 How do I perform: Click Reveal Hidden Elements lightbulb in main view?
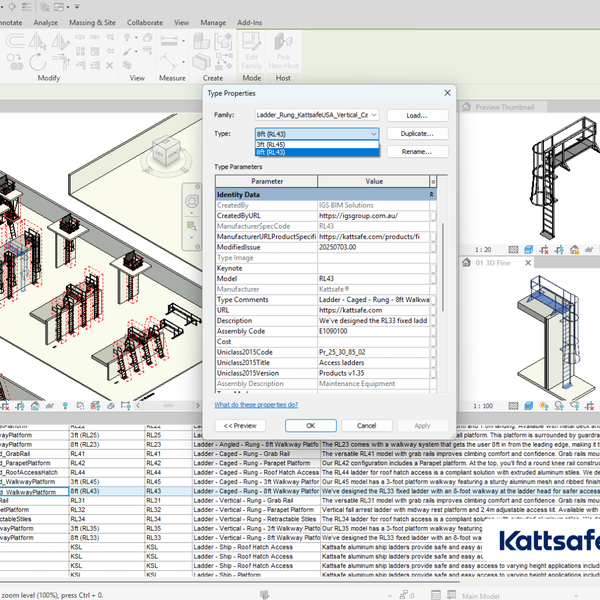(65, 406)
